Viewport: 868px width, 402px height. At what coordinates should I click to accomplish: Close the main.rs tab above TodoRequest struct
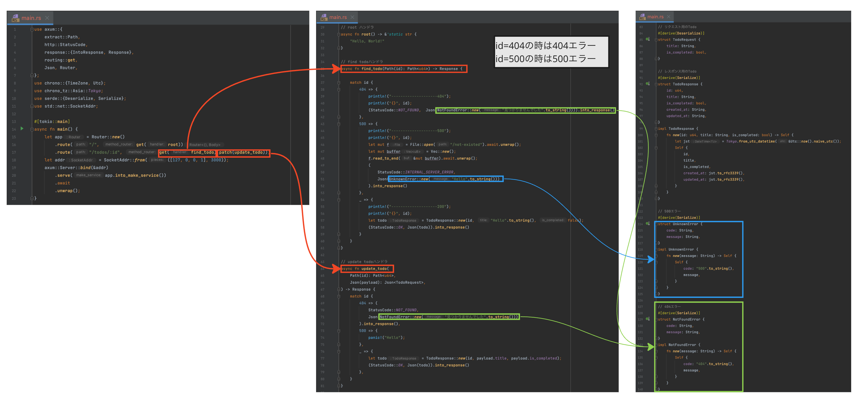pos(669,17)
